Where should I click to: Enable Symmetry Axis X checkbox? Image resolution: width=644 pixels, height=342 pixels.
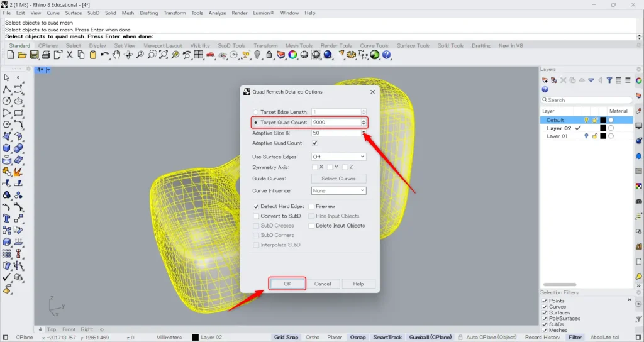[x=314, y=167]
